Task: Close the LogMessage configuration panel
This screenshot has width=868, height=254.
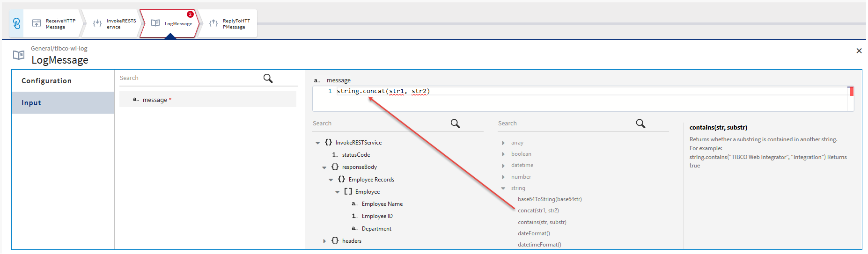Action: point(859,51)
